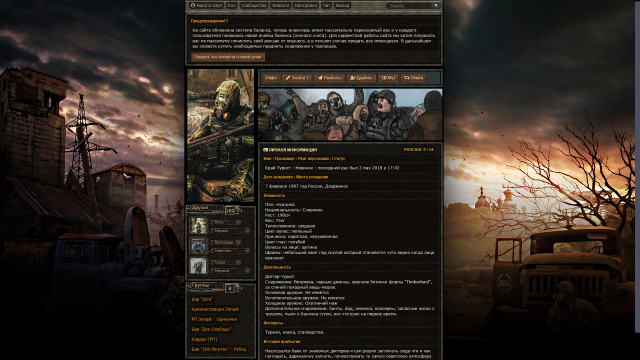640x360 pixels.
Task: Click the search submit icon
Action: pyautogui.click(x=436, y=6)
